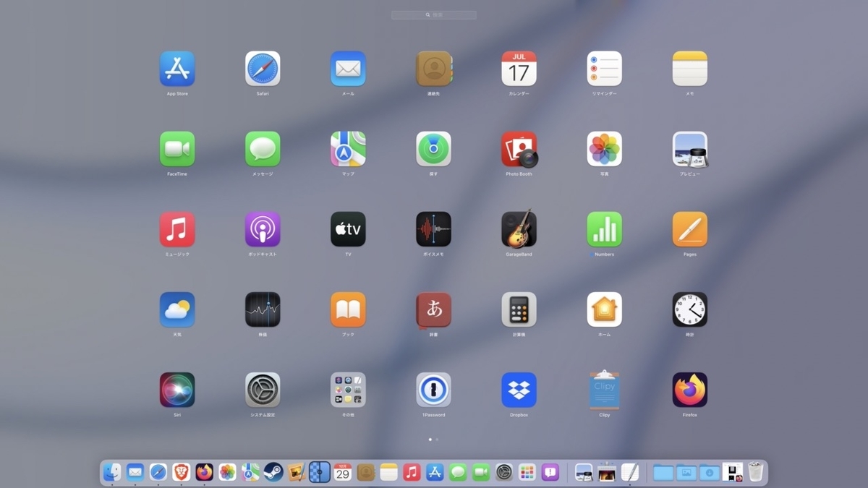The width and height of the screenshot is (868, 488).
Task: Open the Downloads folder in the Dock
Action: click(710, 472)
